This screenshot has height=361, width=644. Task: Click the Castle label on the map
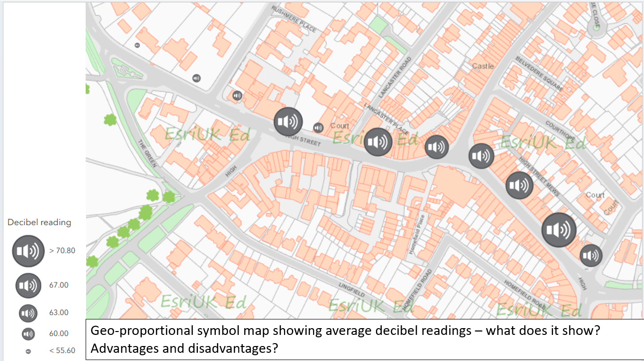[483, 66]
